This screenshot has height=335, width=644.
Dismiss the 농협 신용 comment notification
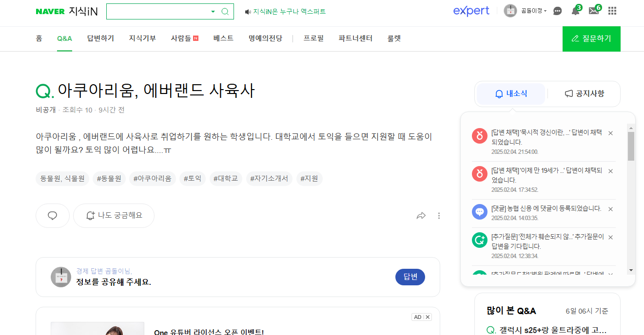[610, 209]
